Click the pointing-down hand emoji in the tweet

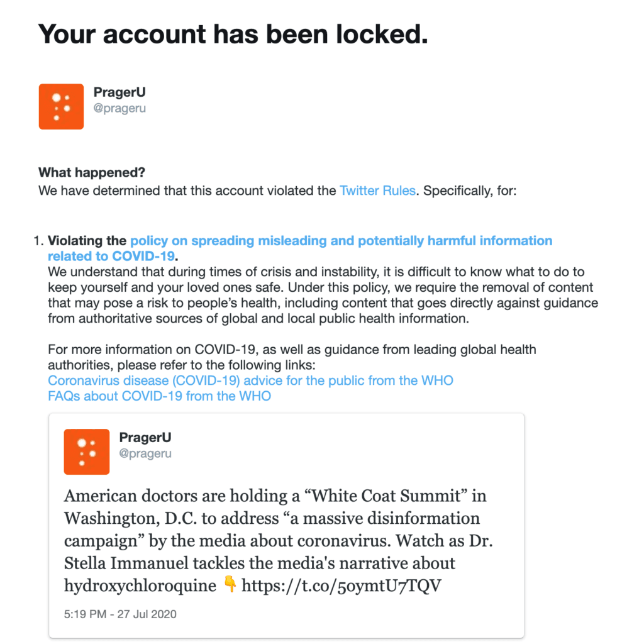(x=230, y=584)
